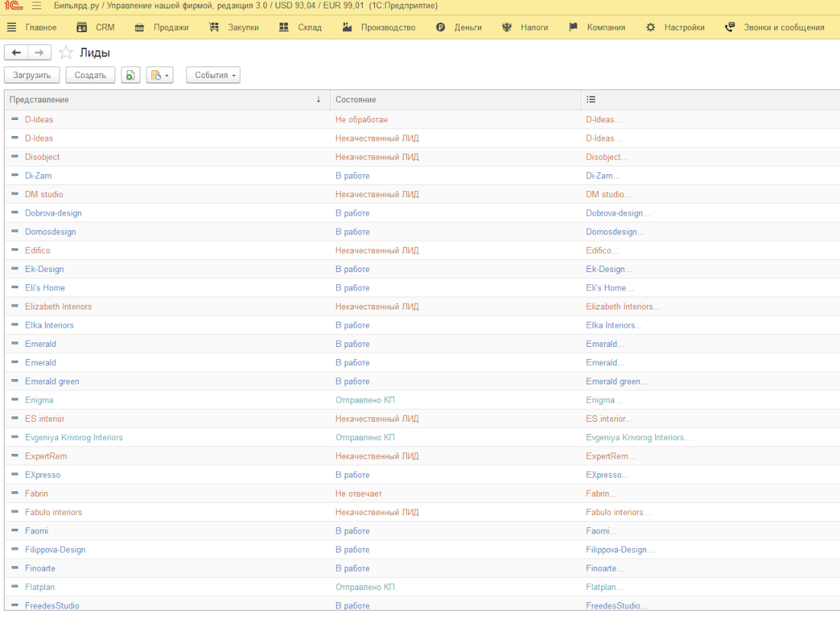Viewport: 840px width, 619px height.
Task: Open the CRM section
Action: pyautogui.click(x=95, y=28)
